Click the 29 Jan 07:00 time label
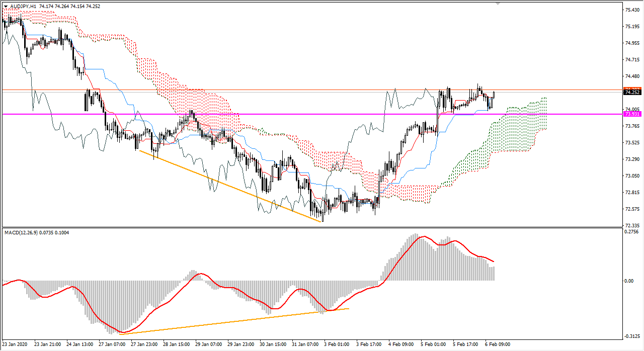 point(209,345)
